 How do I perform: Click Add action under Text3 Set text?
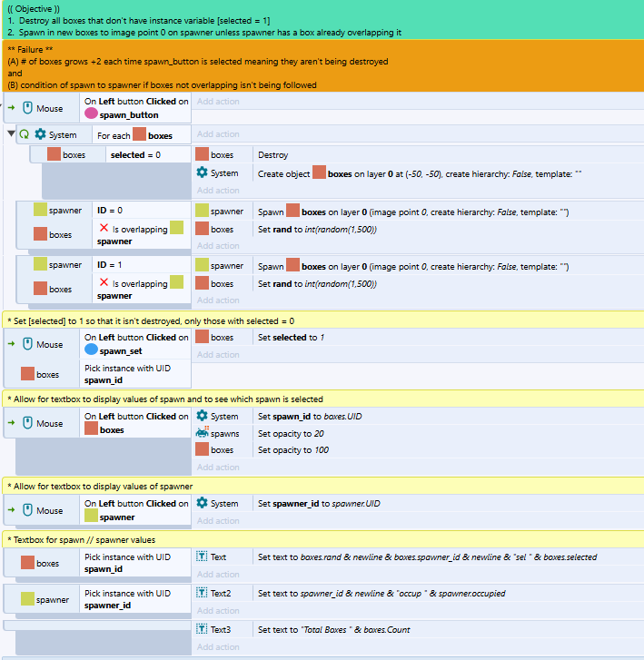tap(218, 647)
